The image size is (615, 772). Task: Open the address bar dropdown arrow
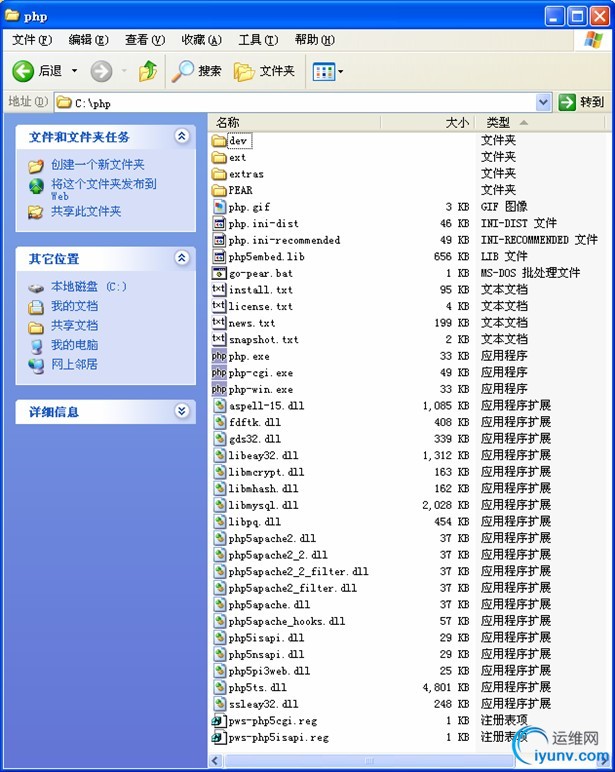(x=543, y=102)
